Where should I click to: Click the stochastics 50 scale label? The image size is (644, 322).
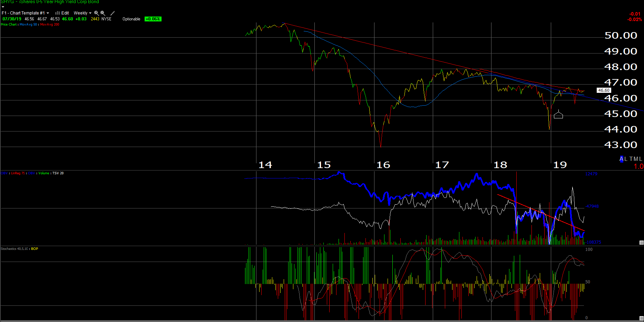(588, 282)
